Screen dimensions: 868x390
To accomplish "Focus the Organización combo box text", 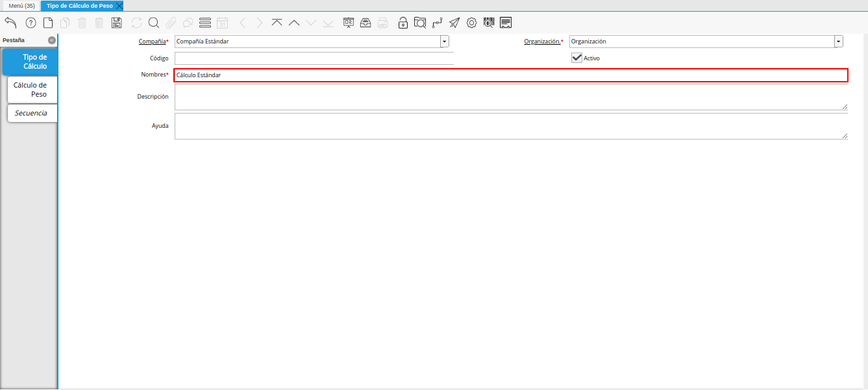I will [x=702, y=42].
